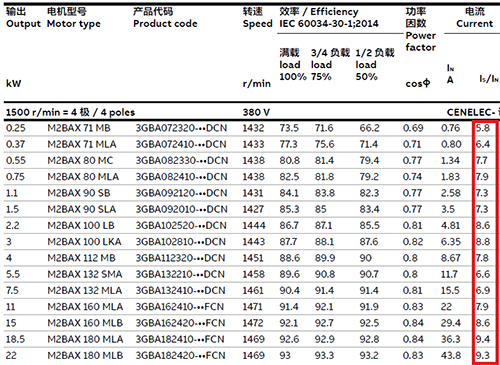Click the 18.5 kW output value

(15, 339)
